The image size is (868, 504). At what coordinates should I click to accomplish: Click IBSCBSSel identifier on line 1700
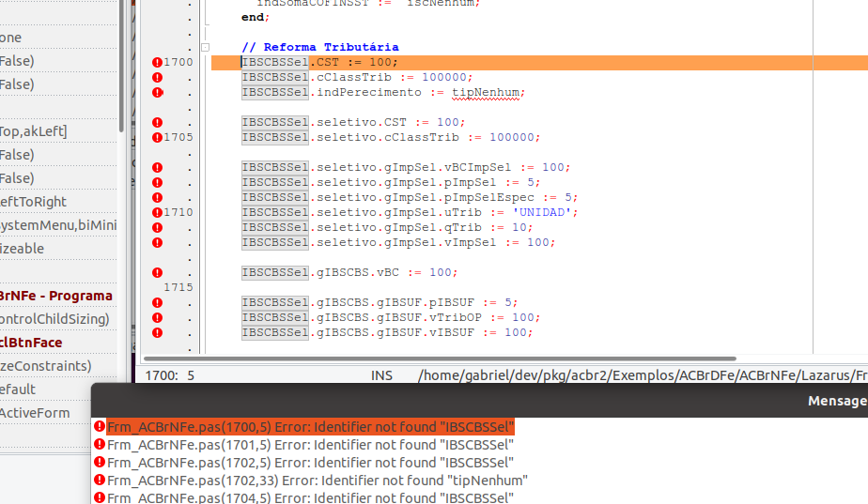pyautogui.click(x=275, y=62)
